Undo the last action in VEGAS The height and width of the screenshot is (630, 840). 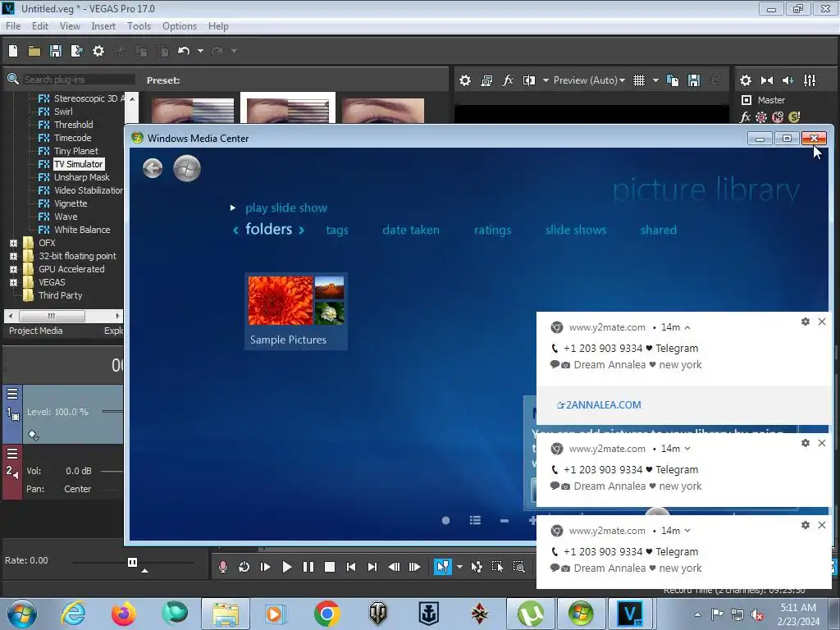(x=184, y=51)
